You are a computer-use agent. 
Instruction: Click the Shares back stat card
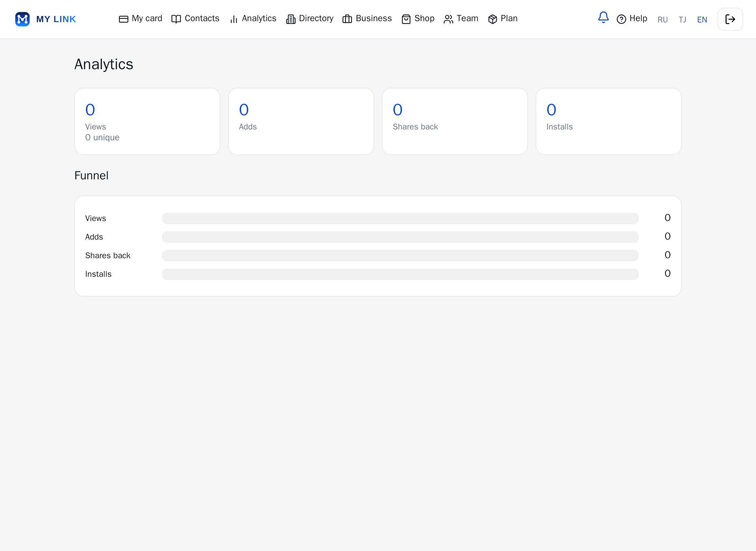point(455,121)
